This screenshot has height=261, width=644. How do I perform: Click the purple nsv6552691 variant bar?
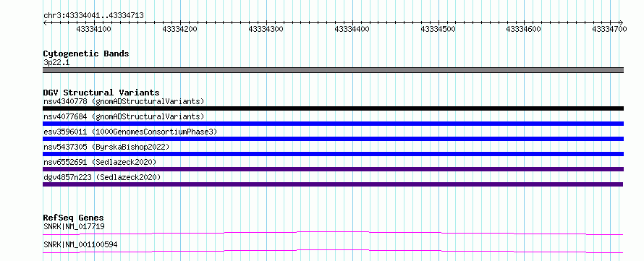[x=333, y=169]
